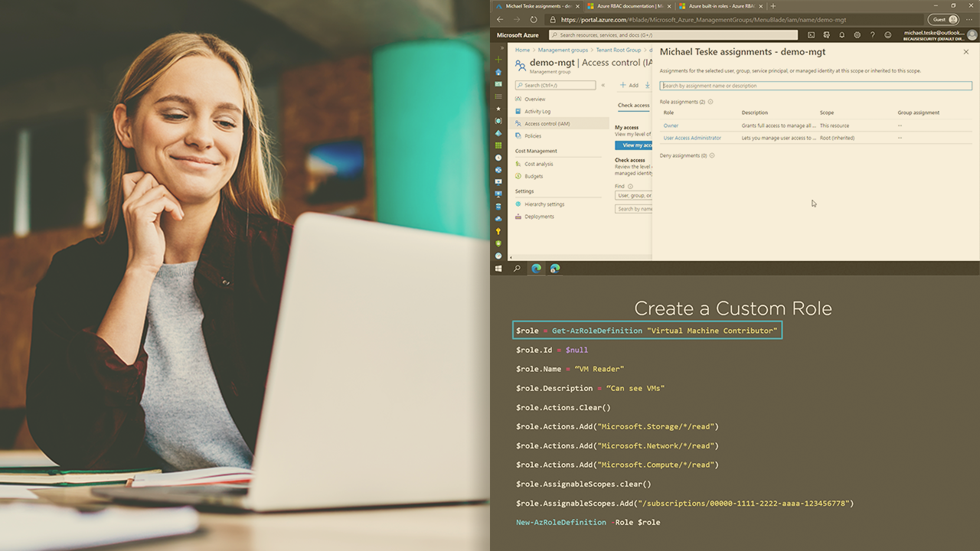Viewport: 980px width, 551px height.
Task: Collapse the resource menu with double chevron
Action: [x=603, y=85]
